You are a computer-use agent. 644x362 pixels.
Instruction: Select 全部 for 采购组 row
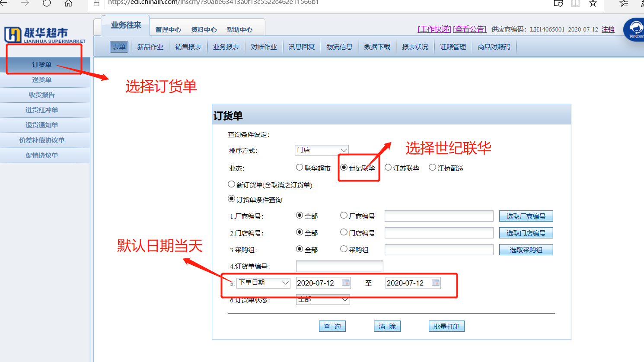300,249
